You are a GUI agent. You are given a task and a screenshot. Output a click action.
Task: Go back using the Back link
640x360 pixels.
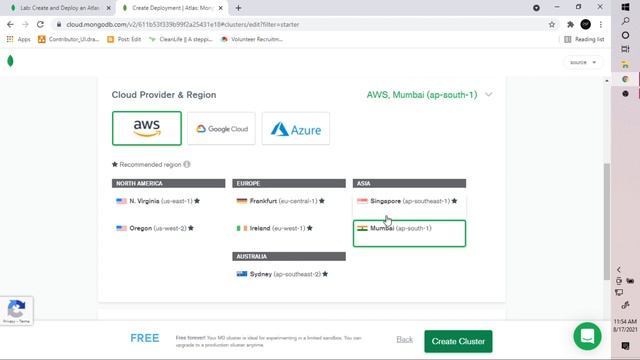404,340
